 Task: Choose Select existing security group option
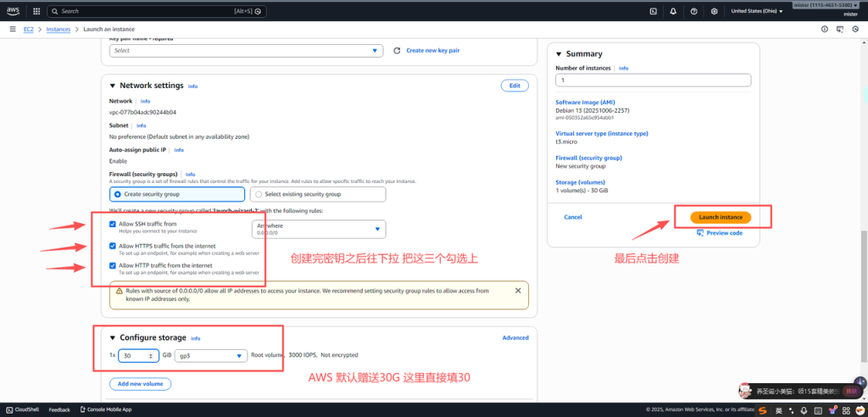(318, 194)
